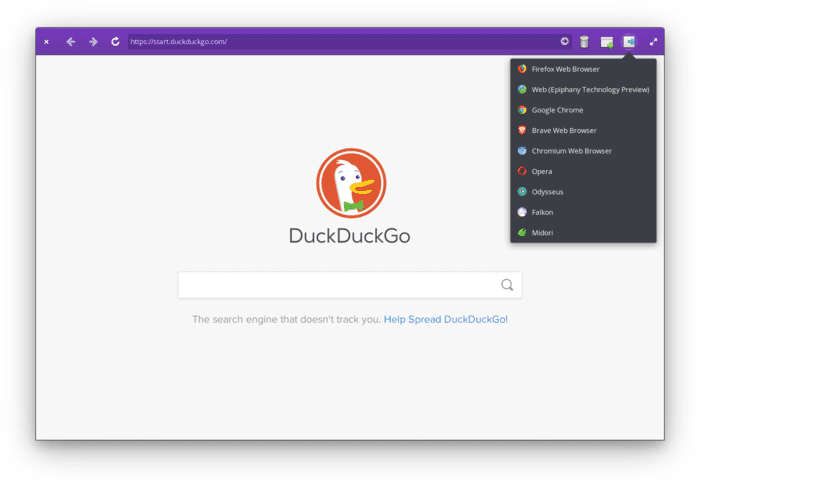
Task: Open the page in Opera
Action: 542,172
